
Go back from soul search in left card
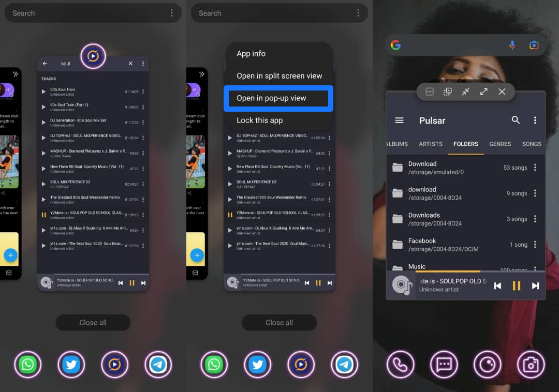coord(45,64)
